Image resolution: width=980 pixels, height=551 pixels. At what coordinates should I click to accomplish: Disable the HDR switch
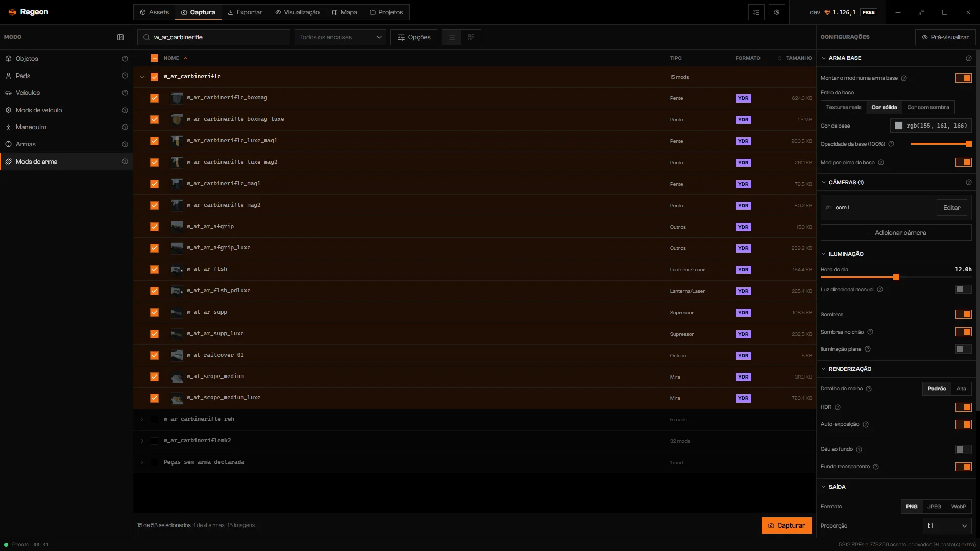coord(964,407)
